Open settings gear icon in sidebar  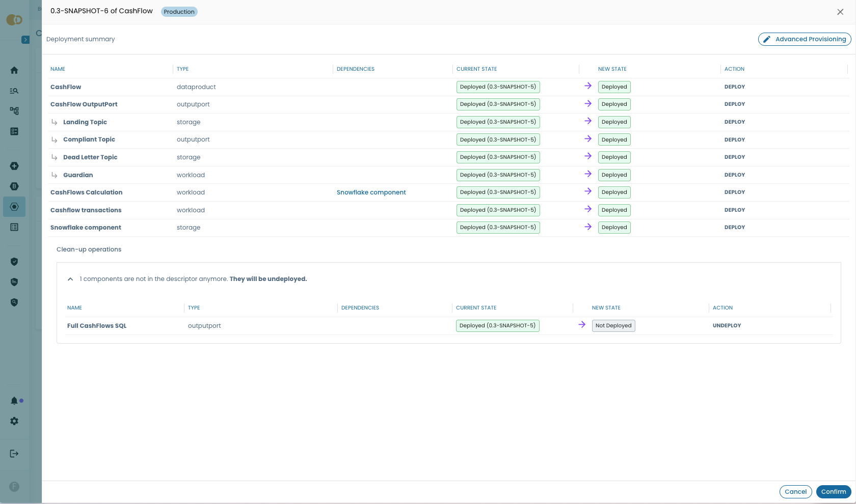pyautogui.click(x=14, y=421)
